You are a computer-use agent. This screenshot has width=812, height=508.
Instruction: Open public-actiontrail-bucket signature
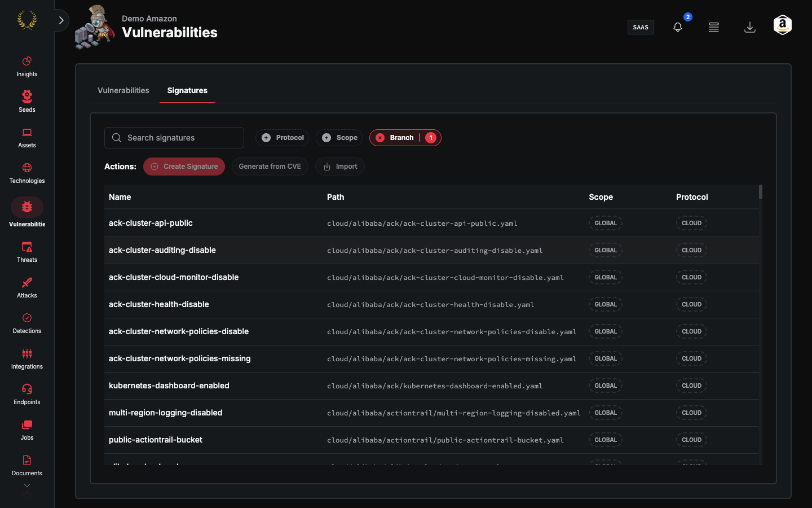point(156,440)
